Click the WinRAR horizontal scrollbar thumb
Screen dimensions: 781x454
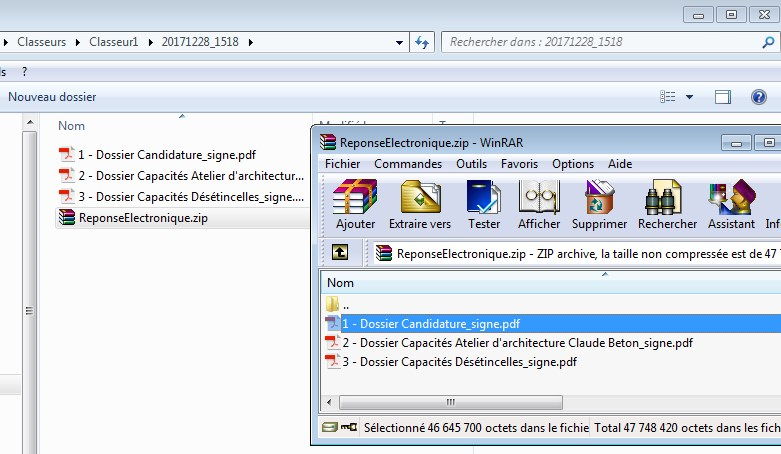tap(451, 402)
